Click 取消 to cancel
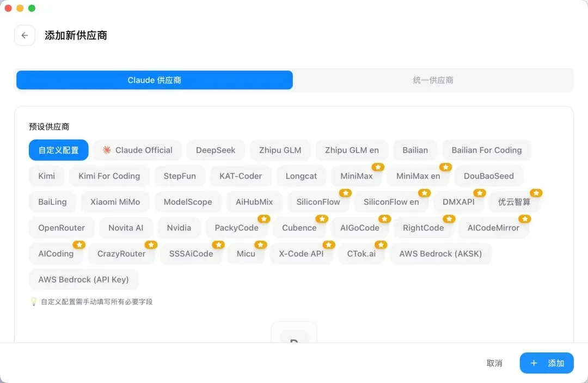Viewport: 588px width, 383px height. (x=494, y=363)
